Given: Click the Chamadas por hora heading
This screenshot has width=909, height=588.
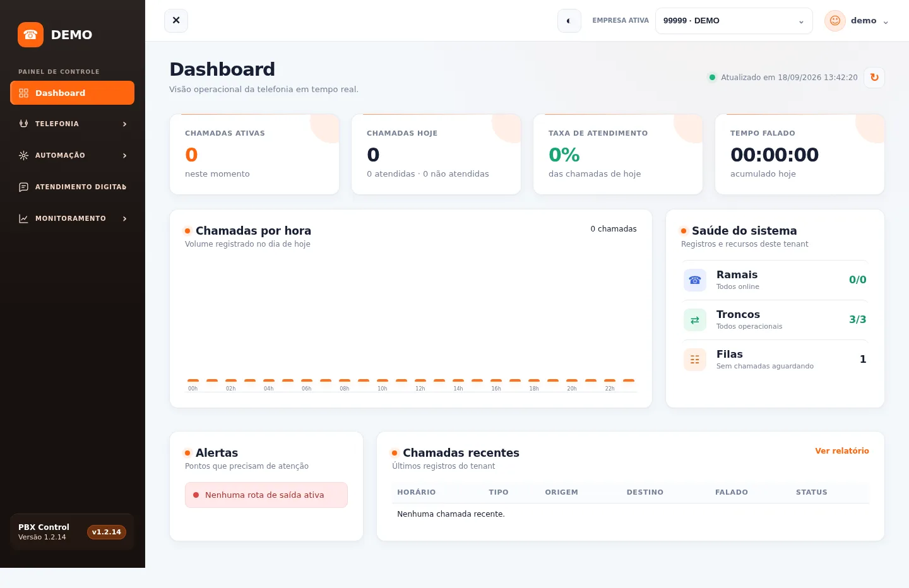Looking at the screenshot, I should (x=253, y=231).
